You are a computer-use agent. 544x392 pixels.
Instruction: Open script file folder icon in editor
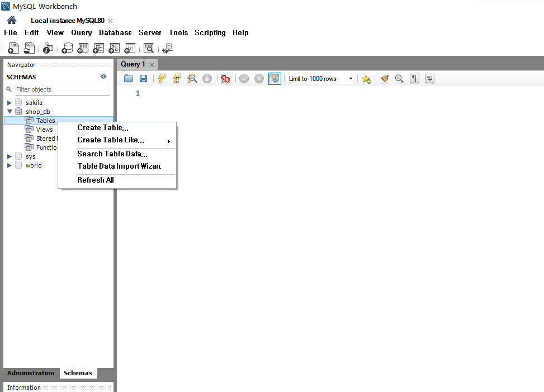(x=129, y=79)
